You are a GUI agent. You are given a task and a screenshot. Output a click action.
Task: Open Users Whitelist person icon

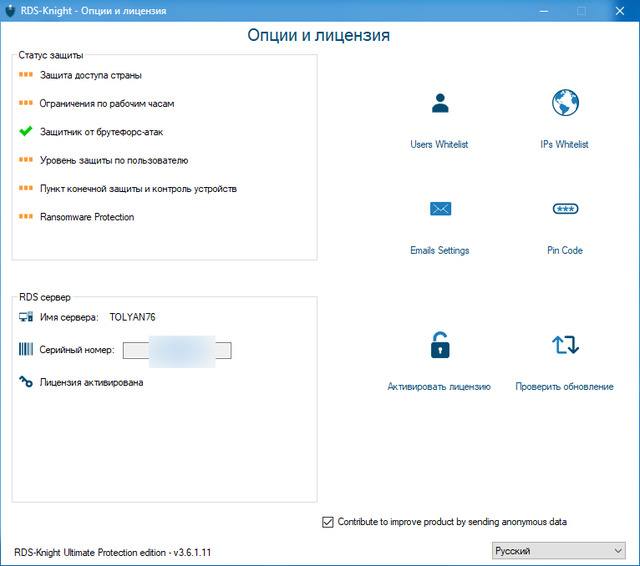click(x=439, y=103)
